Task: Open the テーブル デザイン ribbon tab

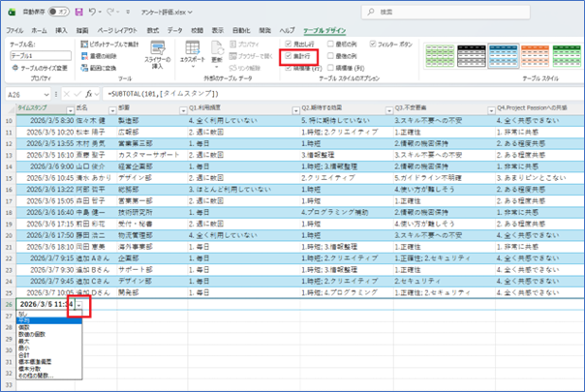Action: coord(327,31)
